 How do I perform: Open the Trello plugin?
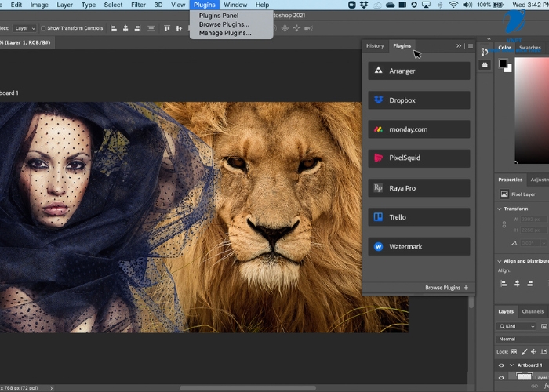point(419,217)
